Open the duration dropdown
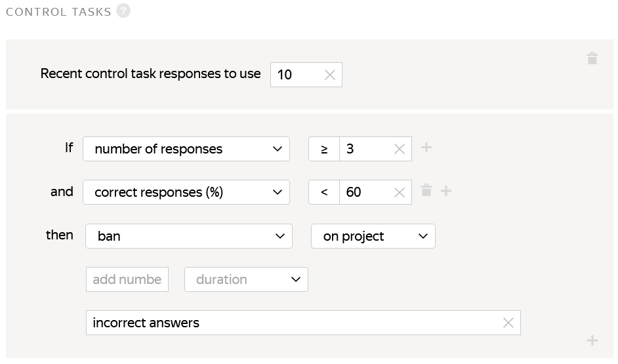Screen dimensions: 618x364 point(246,279)
